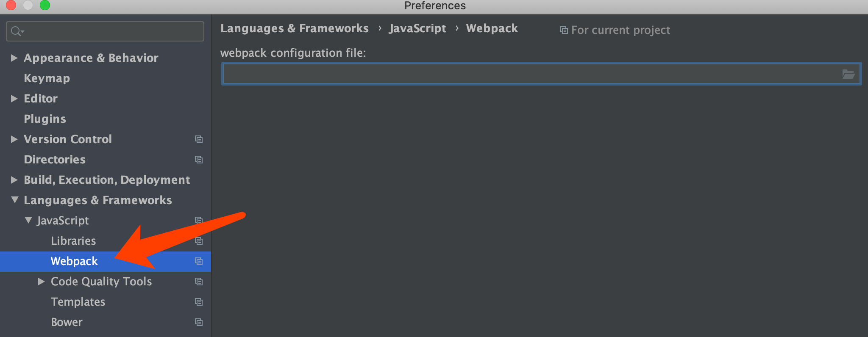Expand the Editor section arrow

[x=14, y=98]
